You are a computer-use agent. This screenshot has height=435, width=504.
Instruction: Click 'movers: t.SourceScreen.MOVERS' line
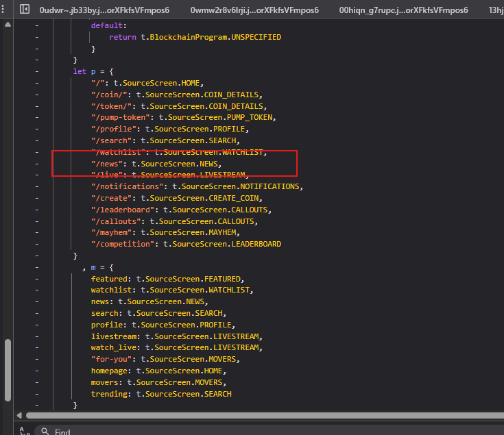(158, 382)
